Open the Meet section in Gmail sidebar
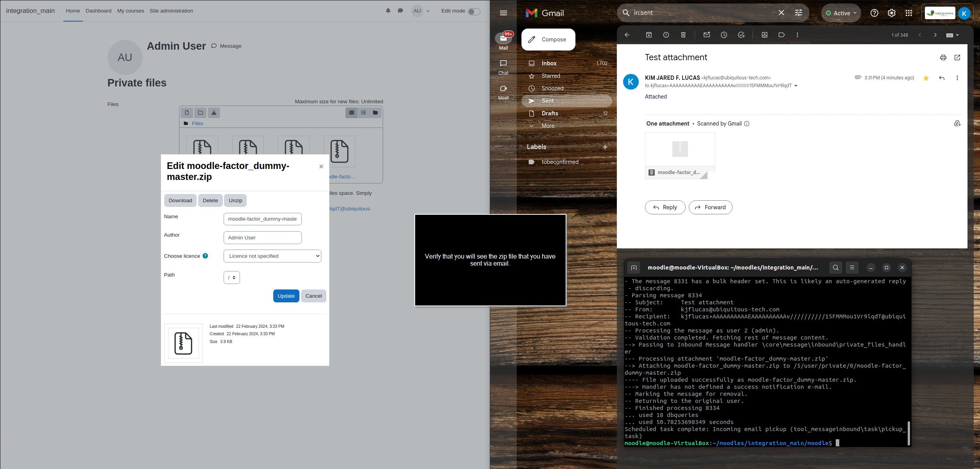Screen dimensions: 980x469 click(x=503, y=92)
